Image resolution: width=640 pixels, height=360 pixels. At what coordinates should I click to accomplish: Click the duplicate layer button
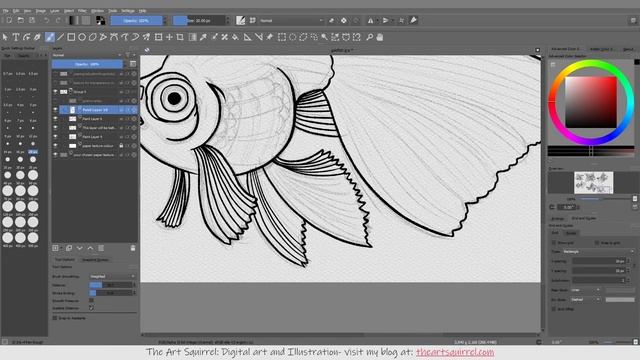[69, 248]
